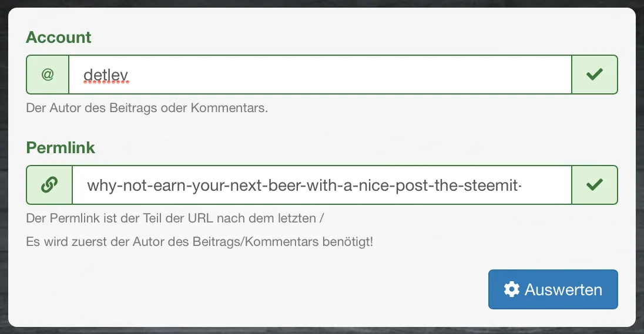Click the green checkmark next to Account field
The height and width of the screenshot is (334, 644).
point(594,75)
